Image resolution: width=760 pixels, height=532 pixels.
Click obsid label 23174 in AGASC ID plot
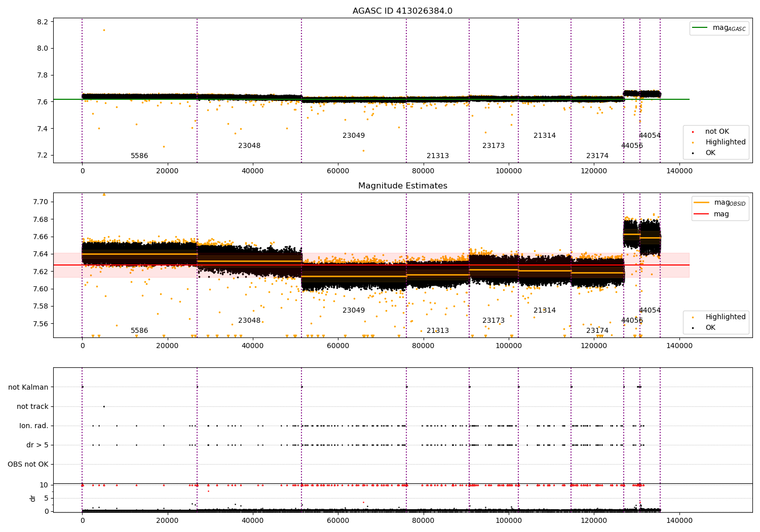(x=597, y=156)
